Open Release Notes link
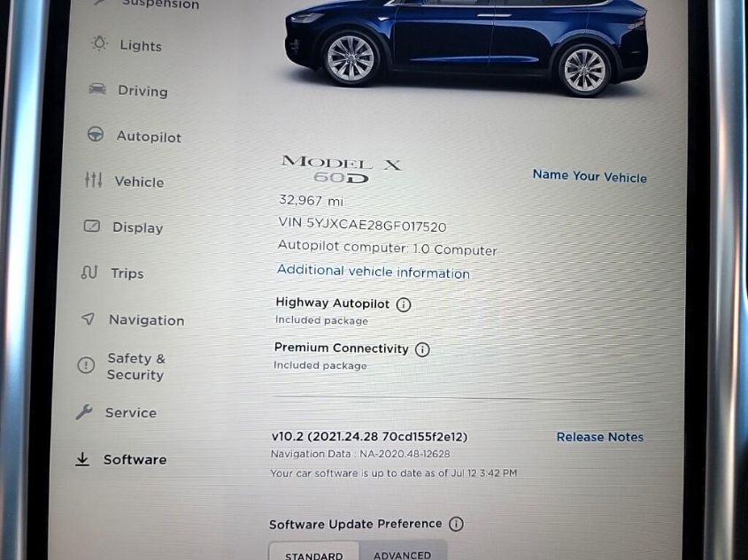This screenshot has width=748, height=560. point(599,437)
